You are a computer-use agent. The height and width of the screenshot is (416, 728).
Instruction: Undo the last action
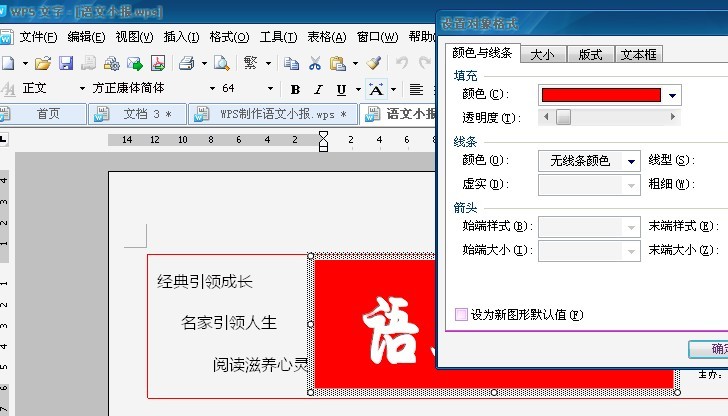(402, 63)
